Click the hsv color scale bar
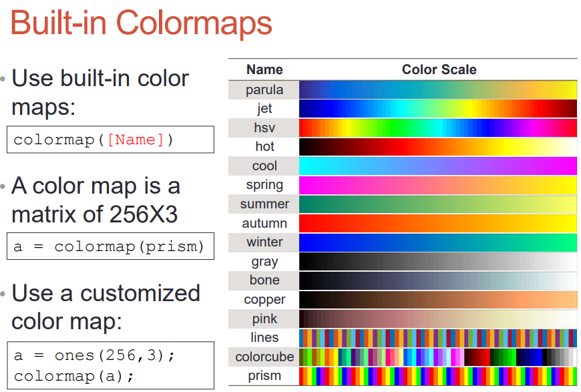 tap(438, 128)
